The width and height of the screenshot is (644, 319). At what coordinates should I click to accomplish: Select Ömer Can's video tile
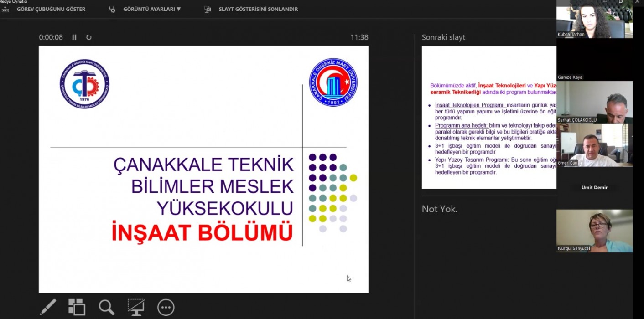click(594, 145)
